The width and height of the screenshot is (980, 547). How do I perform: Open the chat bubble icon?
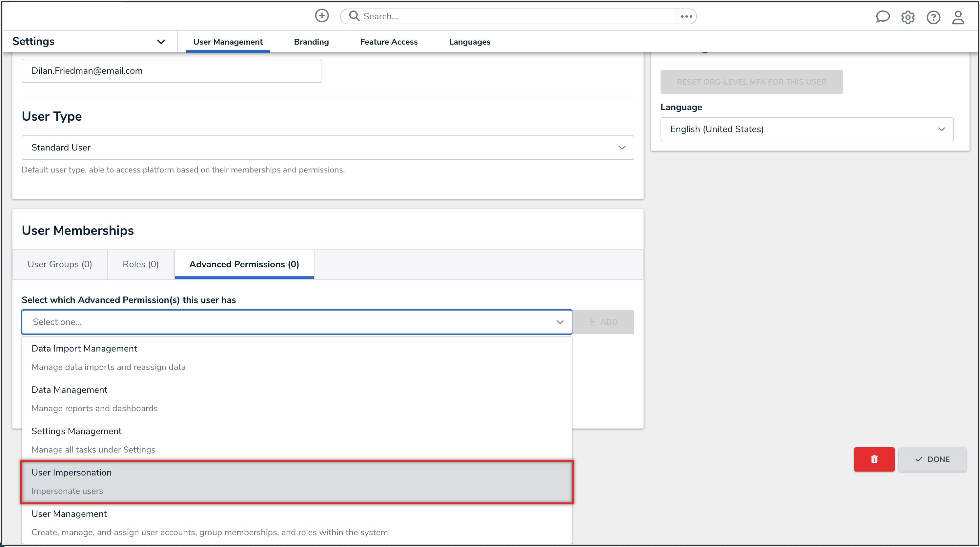(882, 17)
